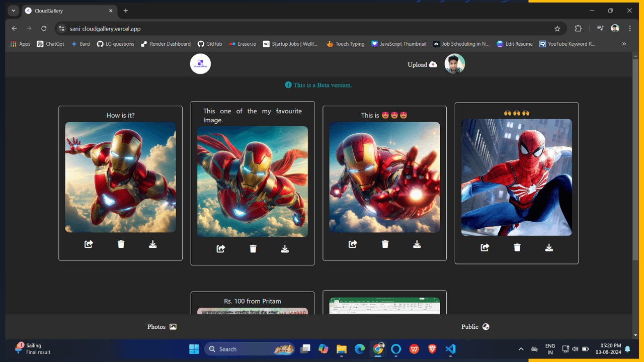Open the Photos section in the footer
The height and width of the screenshot is (362, 644).
[162, 326]
